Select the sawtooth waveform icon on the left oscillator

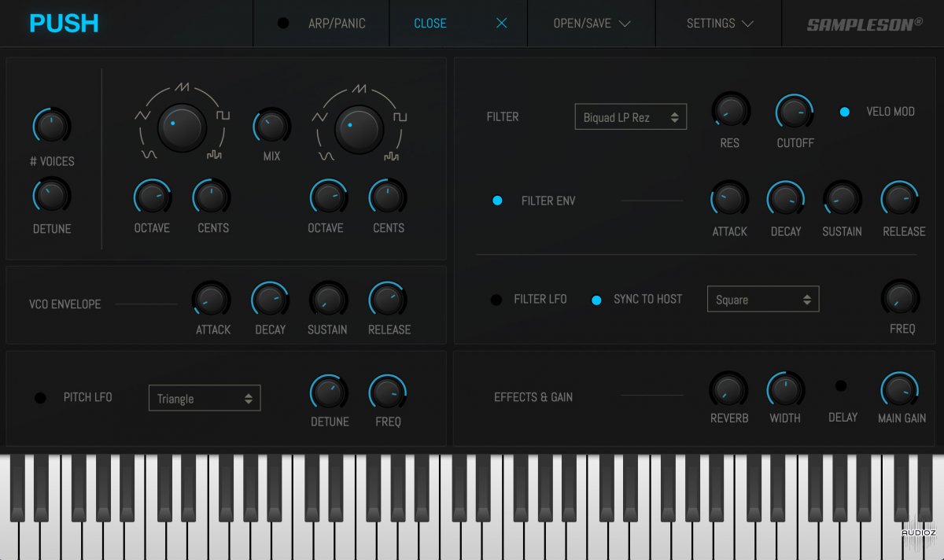pyautogui.click(x=183, y=87)
